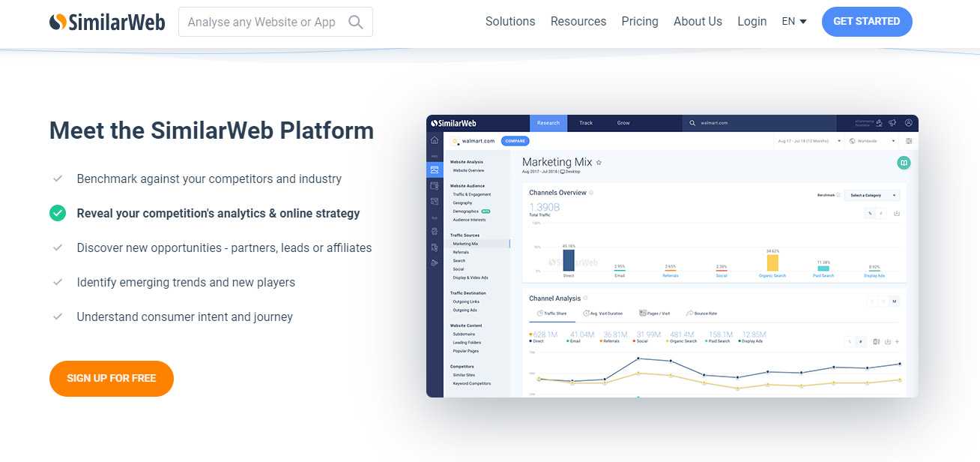Select the green checked competition analytics item
The image size is (980, 462).
pyautogui.click(x=218, y=214)
